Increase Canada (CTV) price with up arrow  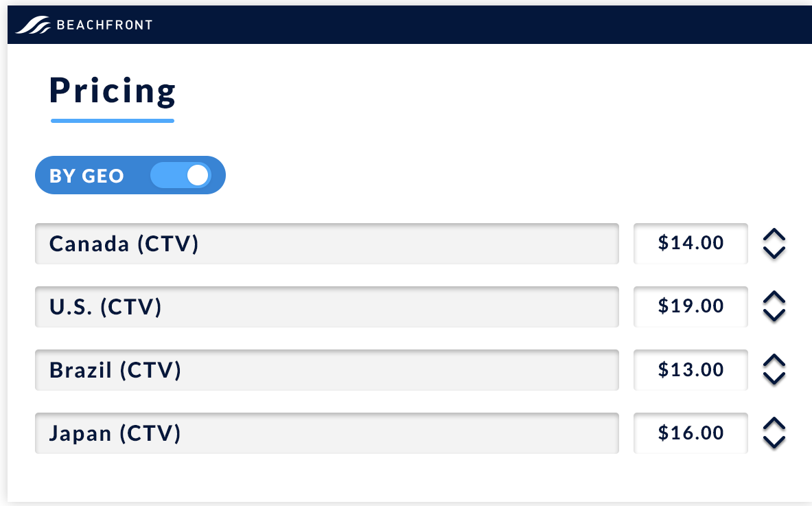tap(774, 235)
